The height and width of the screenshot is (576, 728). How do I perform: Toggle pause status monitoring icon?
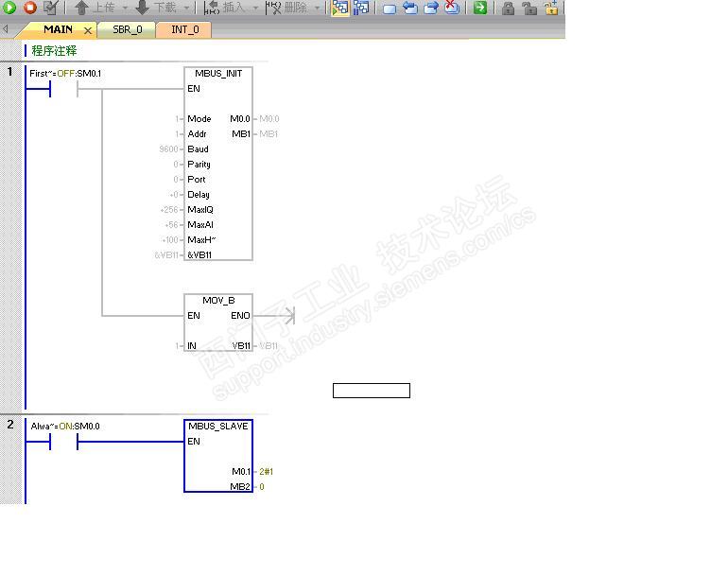point(361,8)
